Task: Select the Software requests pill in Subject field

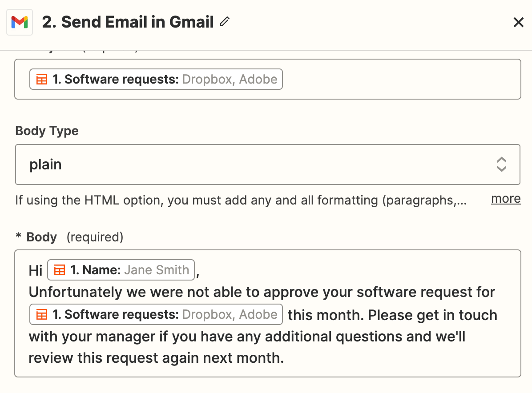Action: (x=156, y=80)
